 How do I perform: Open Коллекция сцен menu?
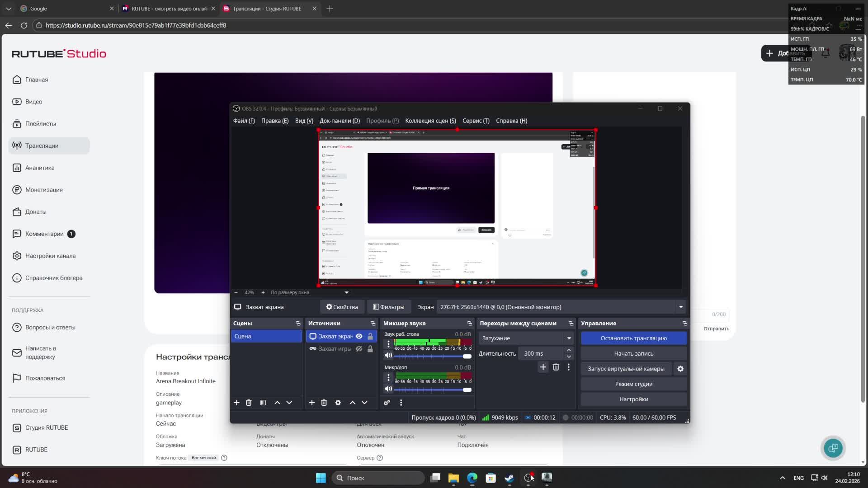point(430,121)
